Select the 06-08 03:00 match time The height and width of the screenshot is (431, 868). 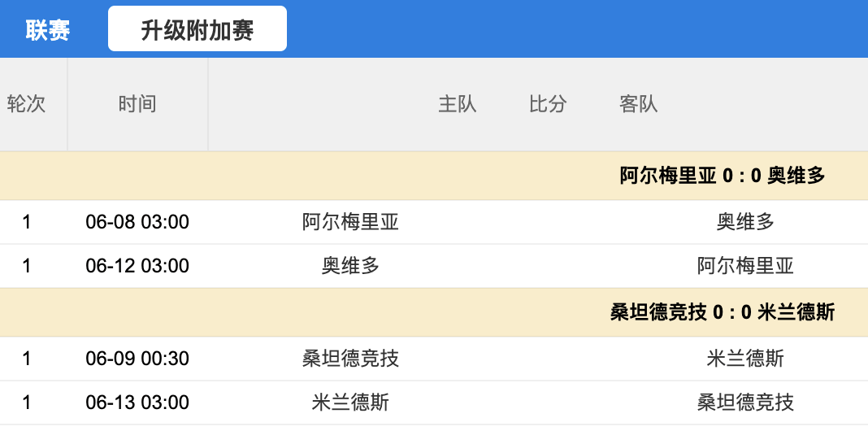[x=137, y=222]
